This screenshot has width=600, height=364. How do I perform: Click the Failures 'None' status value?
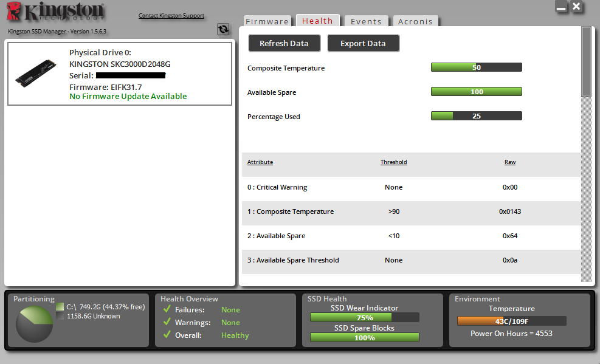[230, 310]
